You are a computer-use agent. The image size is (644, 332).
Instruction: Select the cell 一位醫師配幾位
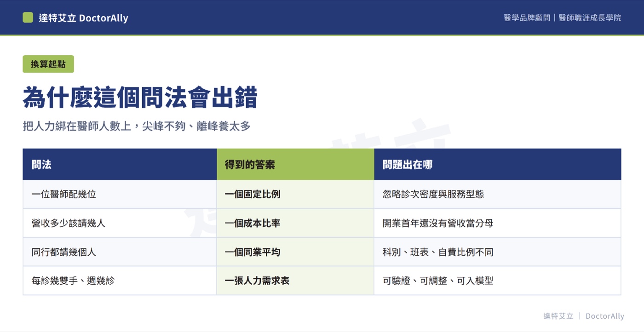(x=120, y=194)
